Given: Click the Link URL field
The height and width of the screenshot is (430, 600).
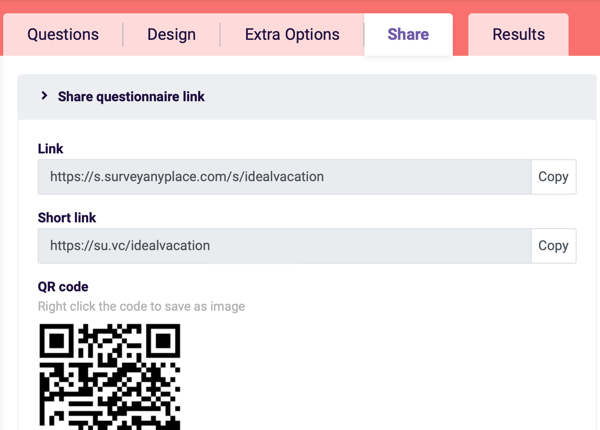Looking at the screenshot, I should click(284, 177).
